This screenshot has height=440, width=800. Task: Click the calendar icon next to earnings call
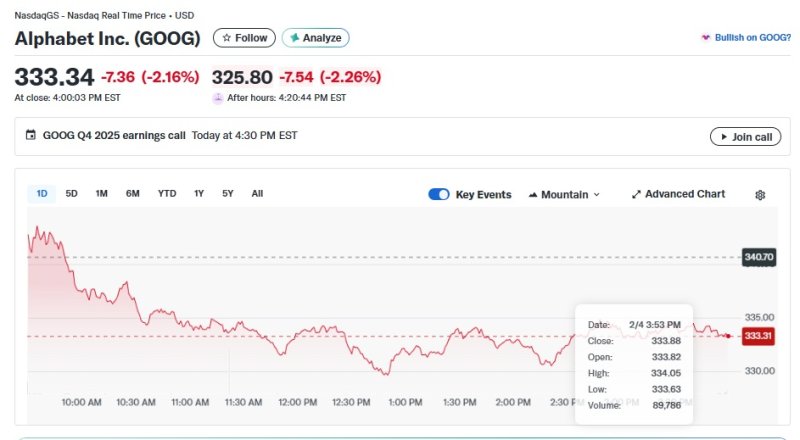(x=30, y=135)
